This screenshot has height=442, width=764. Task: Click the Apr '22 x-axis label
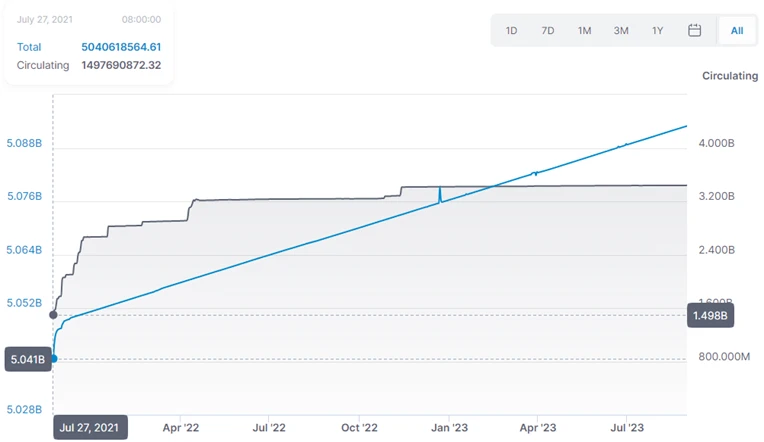click(180, 428)
